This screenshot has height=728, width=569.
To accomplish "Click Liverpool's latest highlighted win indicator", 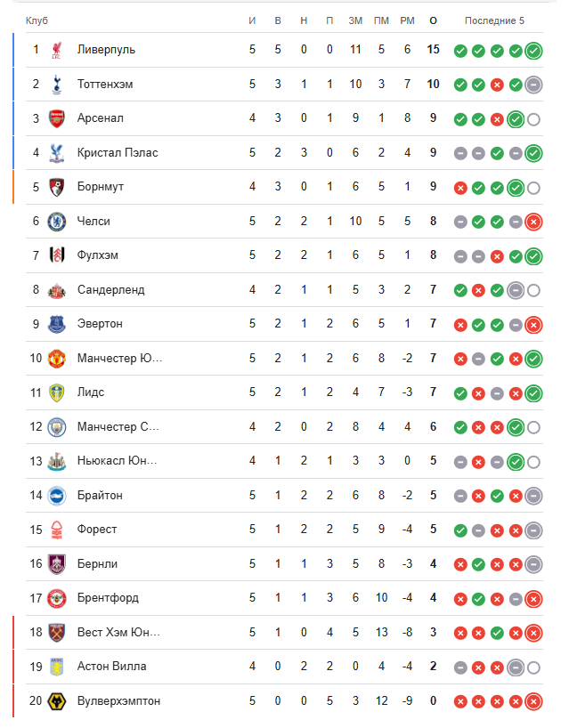I will click(533, 51).
